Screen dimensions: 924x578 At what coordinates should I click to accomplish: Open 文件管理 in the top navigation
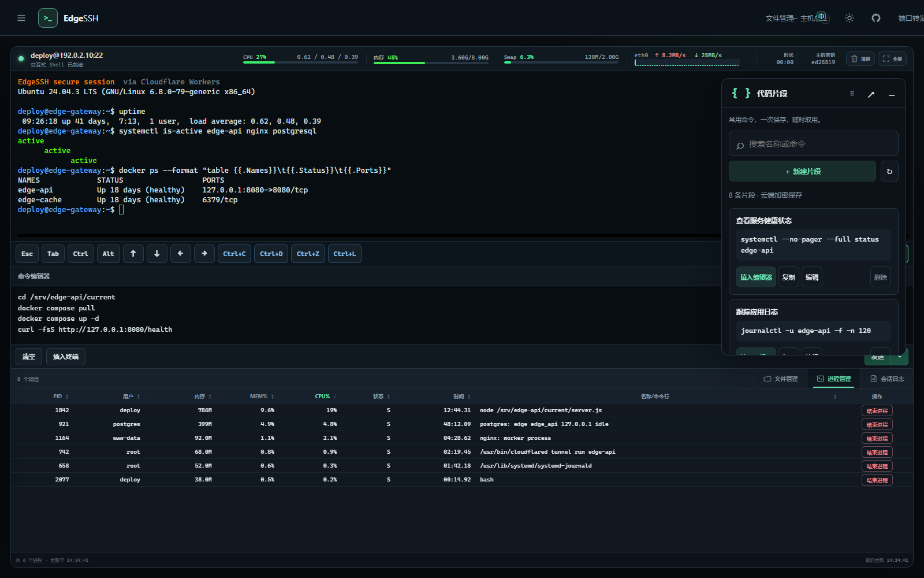click(780, 18)
